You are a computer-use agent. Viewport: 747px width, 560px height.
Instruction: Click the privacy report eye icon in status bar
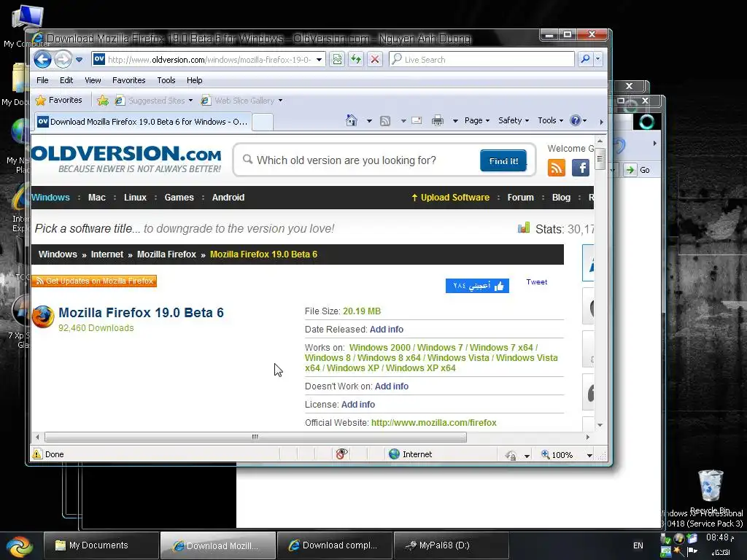click(341, 454)
